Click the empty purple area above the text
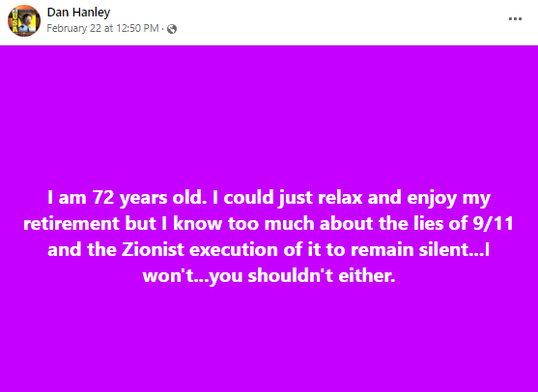This screenshot has width=538, height=392. click(269, 113)
